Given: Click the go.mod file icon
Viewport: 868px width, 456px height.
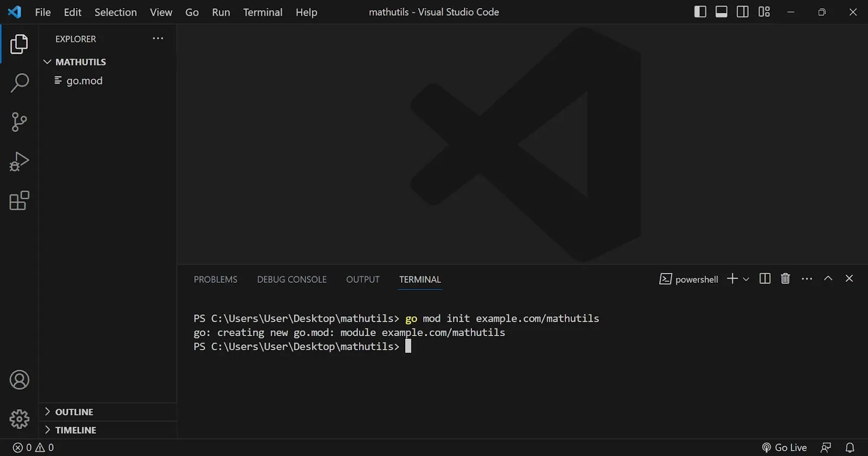Looking at the screenshot, I should click(x=58, y=80).
